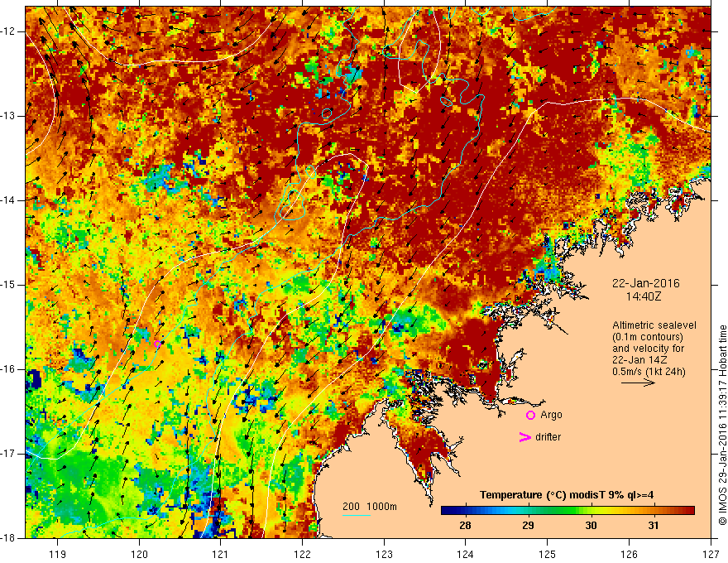Click the color bar label '29'

point(528,526)
